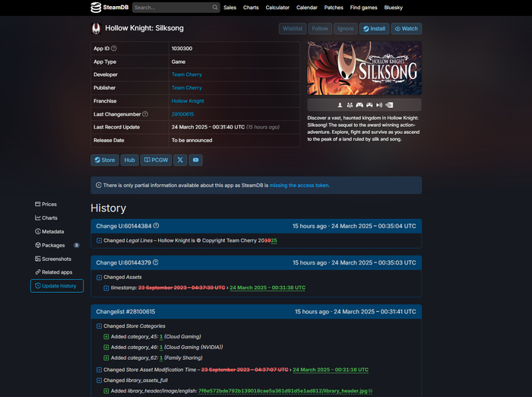Collapse the timestamp sub-entry

point(106,288)
